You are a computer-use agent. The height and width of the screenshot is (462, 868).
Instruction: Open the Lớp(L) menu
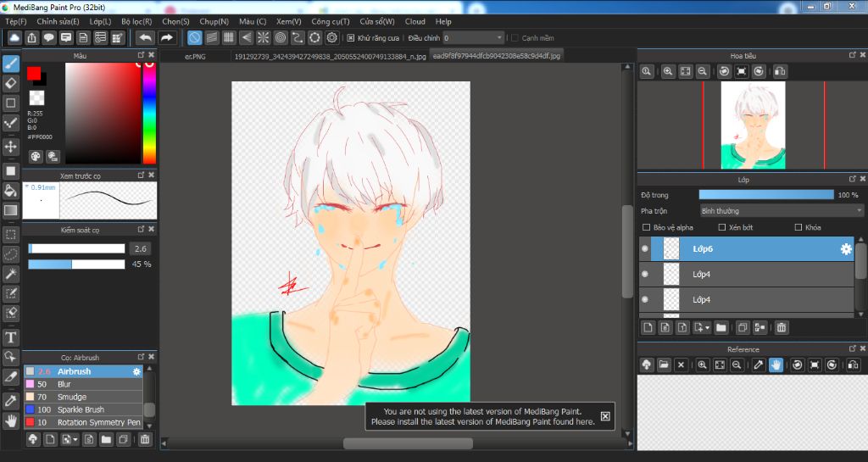100,21
